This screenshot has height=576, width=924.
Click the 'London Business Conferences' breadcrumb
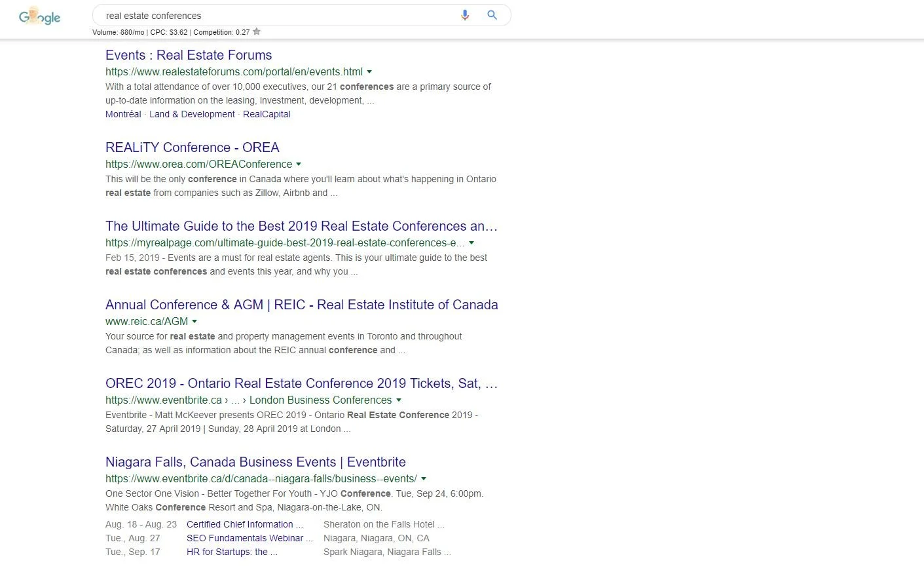click(x=320, y=400)
